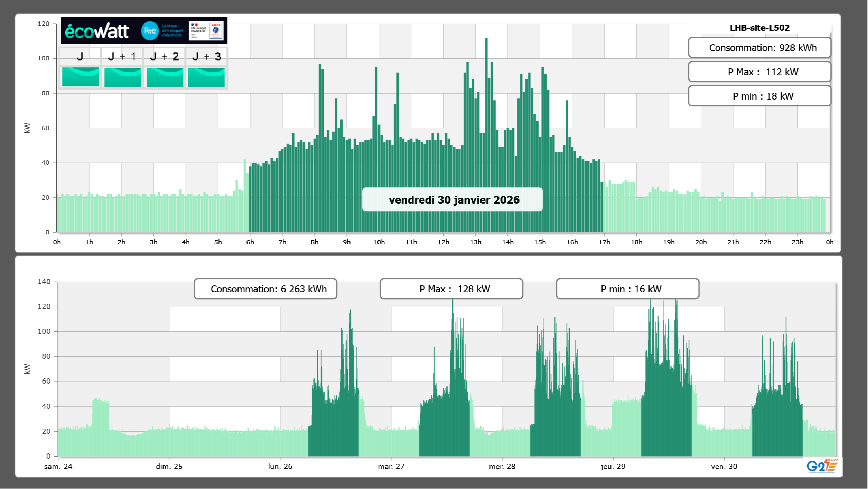The height and width of the screenshot is (489, 868).
Task: Click the P Max : 112 kW box
Action: pos(759,72)
